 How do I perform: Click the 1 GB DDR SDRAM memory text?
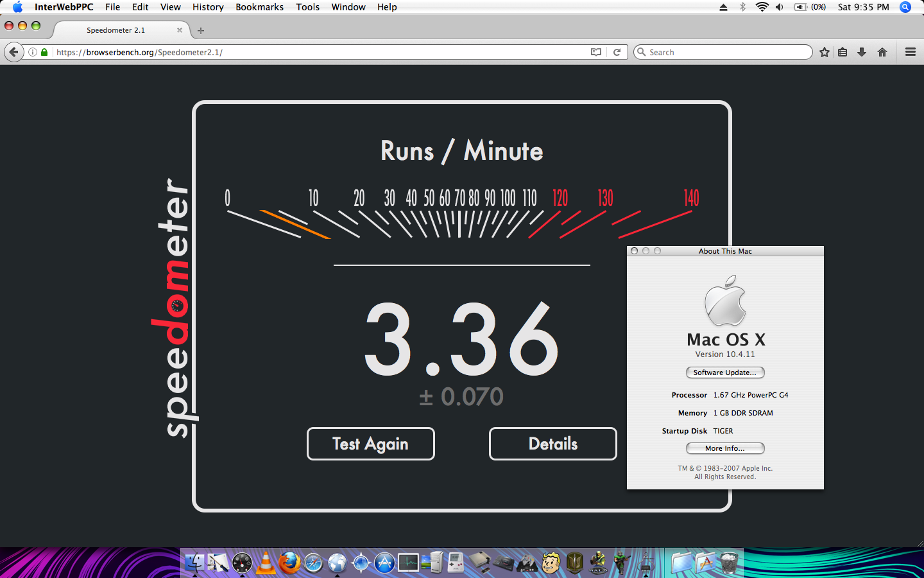(x=743, y=413)
